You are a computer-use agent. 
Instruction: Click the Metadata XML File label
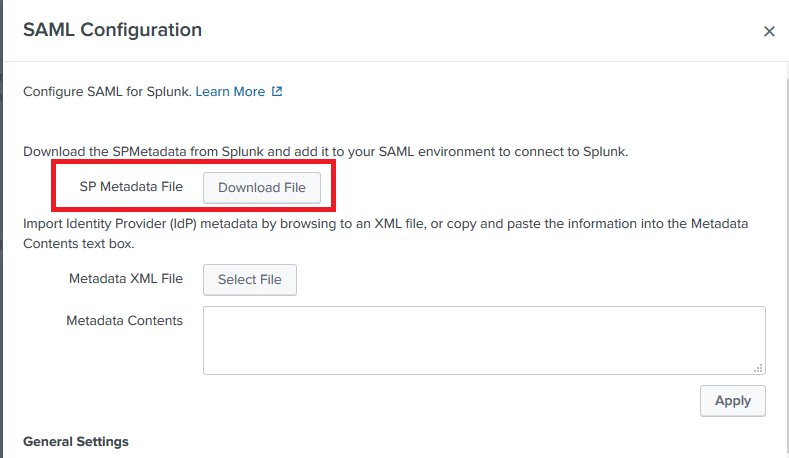(x=126, y=279)
